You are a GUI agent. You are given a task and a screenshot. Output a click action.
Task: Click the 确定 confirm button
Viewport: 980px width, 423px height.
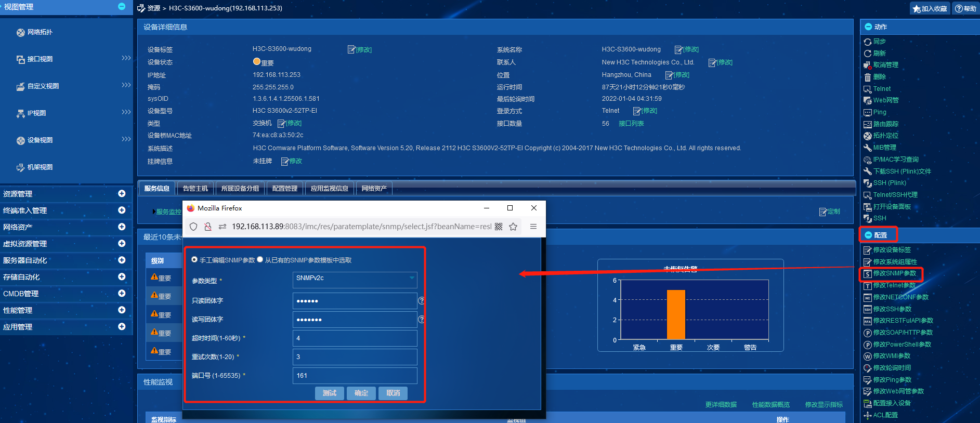(361, 393)
